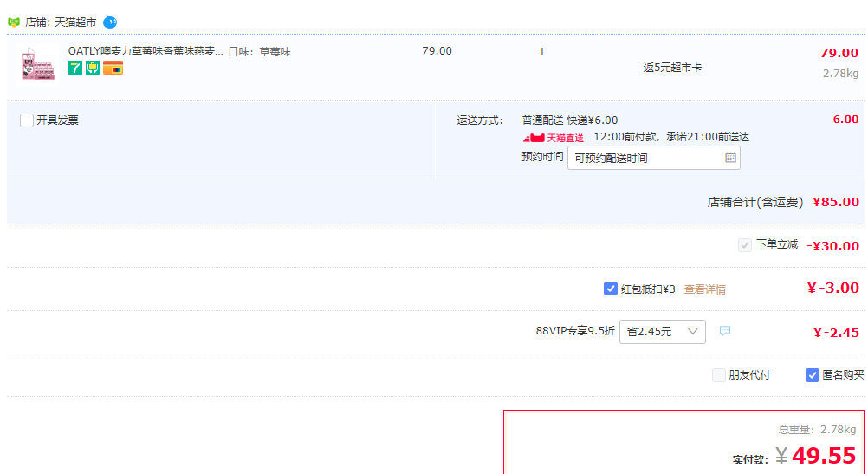Click the comment bubble icon near 88VIP

click(x=724, y=330)
